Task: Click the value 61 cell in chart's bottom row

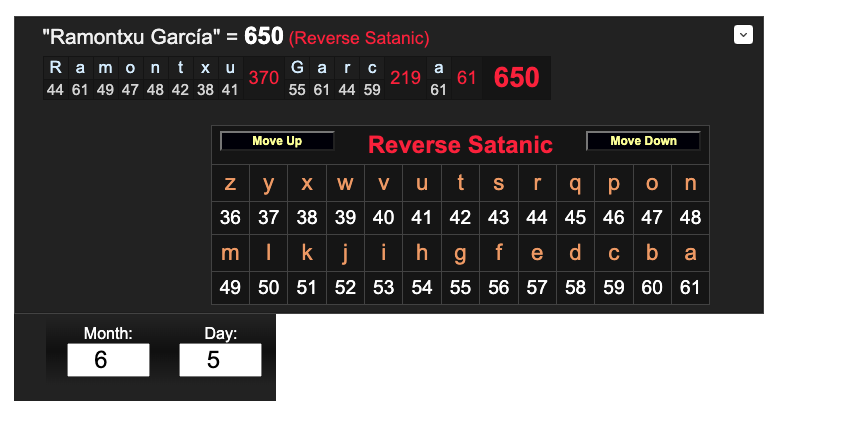Action: (690, 287)
